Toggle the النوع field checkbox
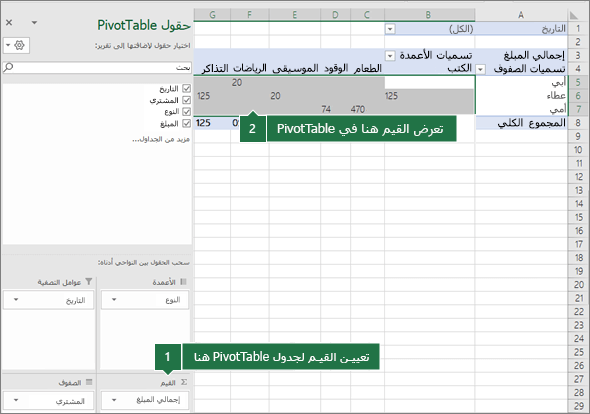Image resolution: width=590 pixels, height=414 pixels. (186, 112)
